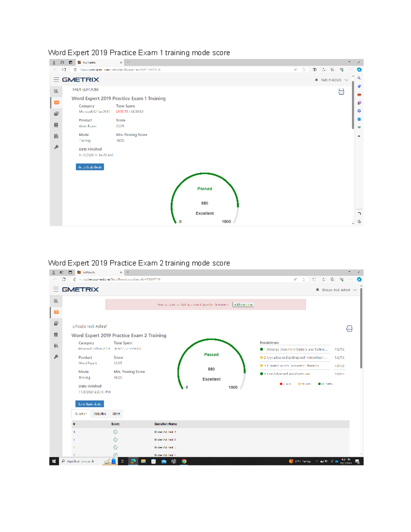Screen dimensions: 411x532
Task: Switch to the Objective tab
Action: pos(100,414)
